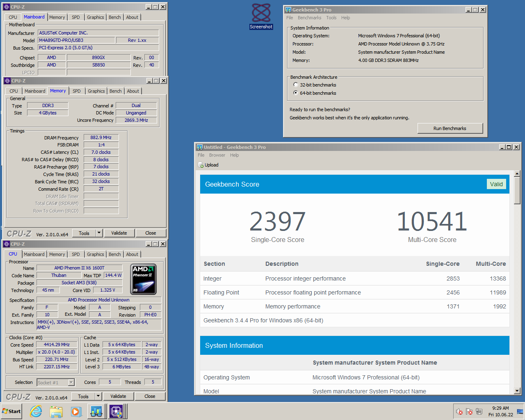Click the Upload icon in Geekbench results
The image size is (525, 420).
tap(201, 165)
